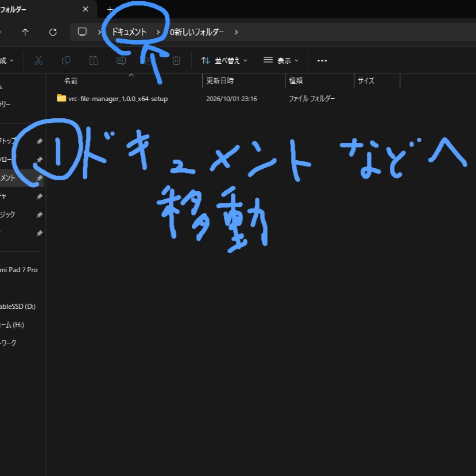Select vrc-file-manager_1.0.0_x64-setup folder name
This screenshot has width=476, height=476.
click(x=118, y=99)
